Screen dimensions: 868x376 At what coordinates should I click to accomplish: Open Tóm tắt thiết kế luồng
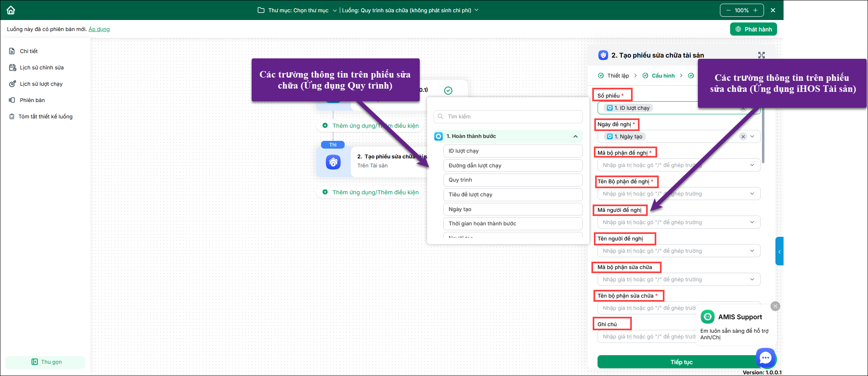point(45,116)
